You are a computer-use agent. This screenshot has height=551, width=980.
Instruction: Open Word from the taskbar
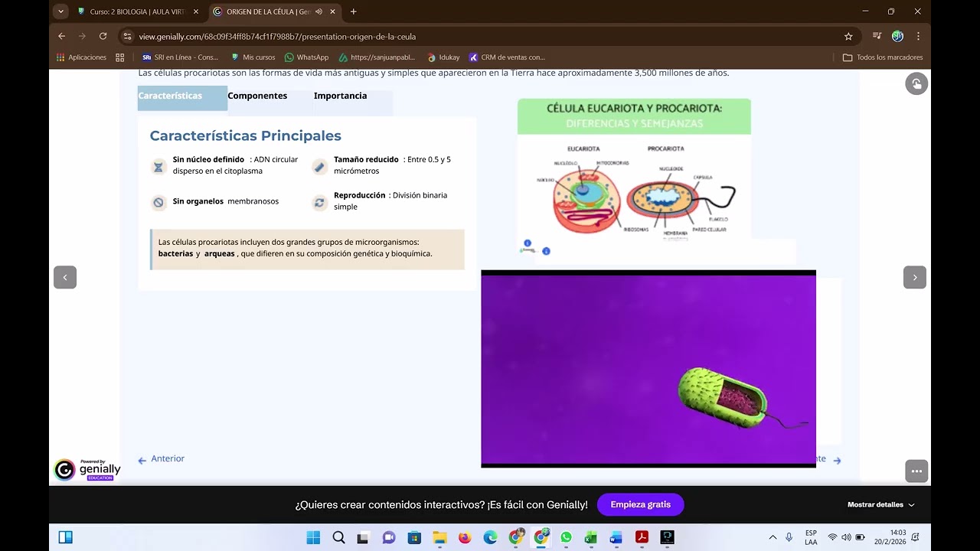tap(616, 538)
